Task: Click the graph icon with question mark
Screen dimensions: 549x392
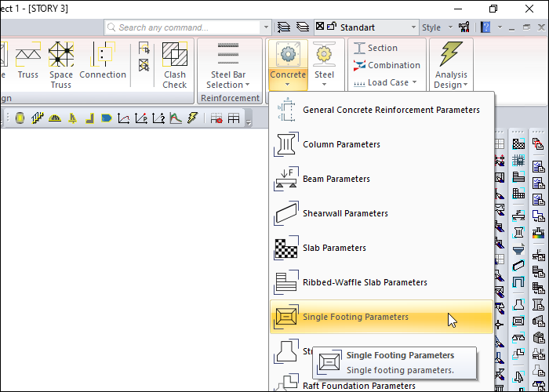Action: [158, 118]
